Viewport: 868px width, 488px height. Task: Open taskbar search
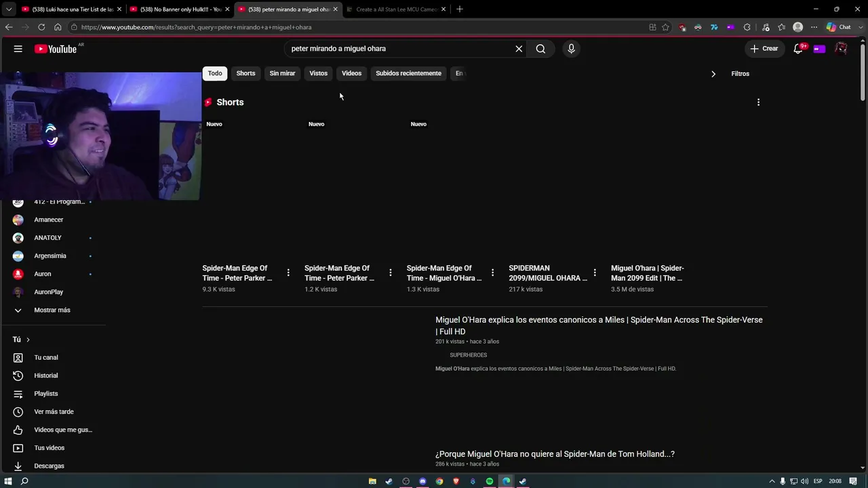pos(24,481)
